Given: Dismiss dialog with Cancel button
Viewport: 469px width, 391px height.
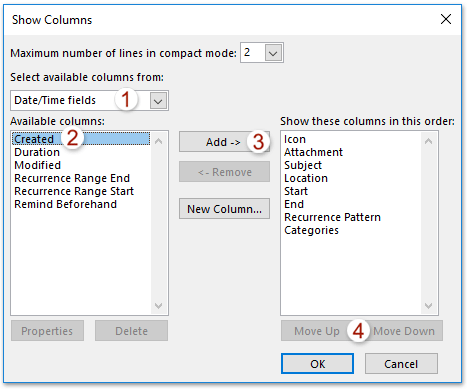Looking at the screenshot, I should click(401, 364).
